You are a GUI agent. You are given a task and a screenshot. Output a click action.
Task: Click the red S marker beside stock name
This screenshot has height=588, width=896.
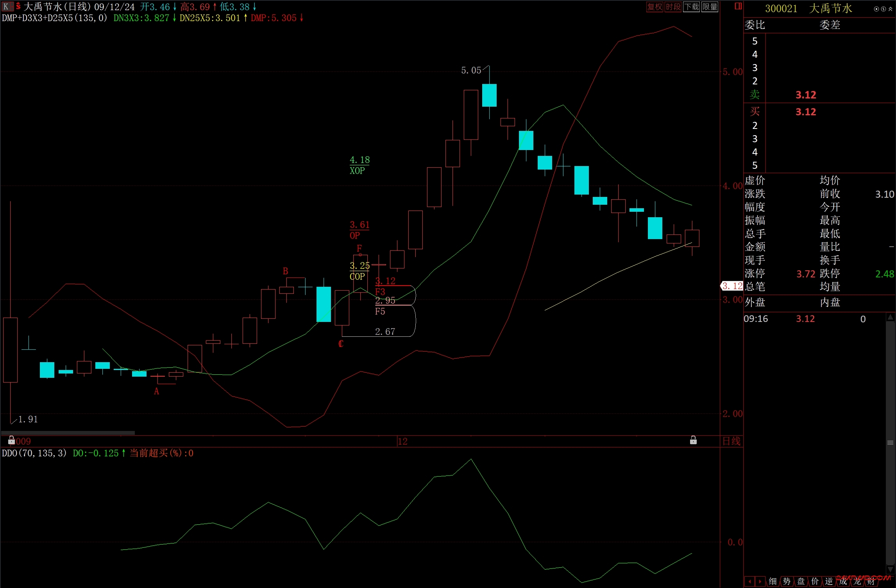18,7
